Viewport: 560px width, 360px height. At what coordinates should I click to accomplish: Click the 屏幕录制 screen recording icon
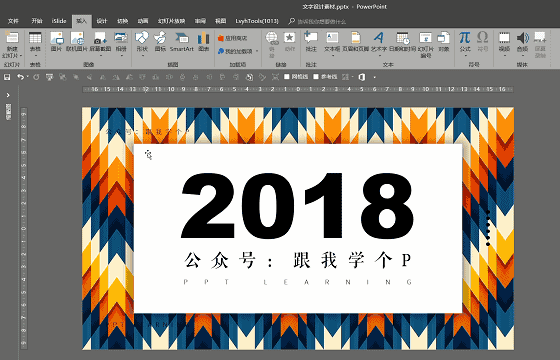(540, 37)
